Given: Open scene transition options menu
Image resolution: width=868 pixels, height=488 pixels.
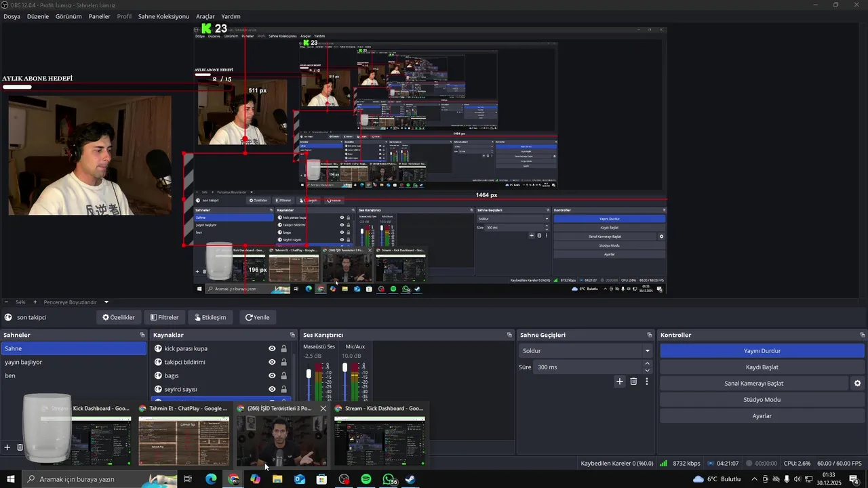Looking at the screenshot, I should pos(647,382).
